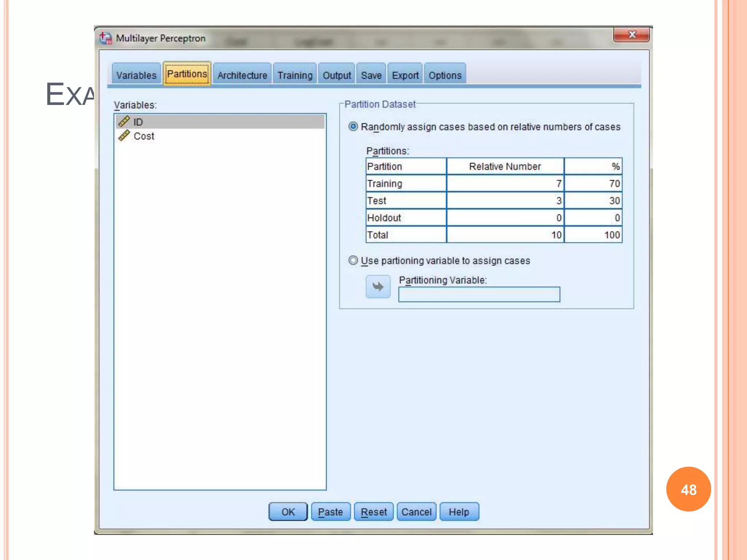Click the Reset button
The image size is (747, 560).
(x=373, y=512)
